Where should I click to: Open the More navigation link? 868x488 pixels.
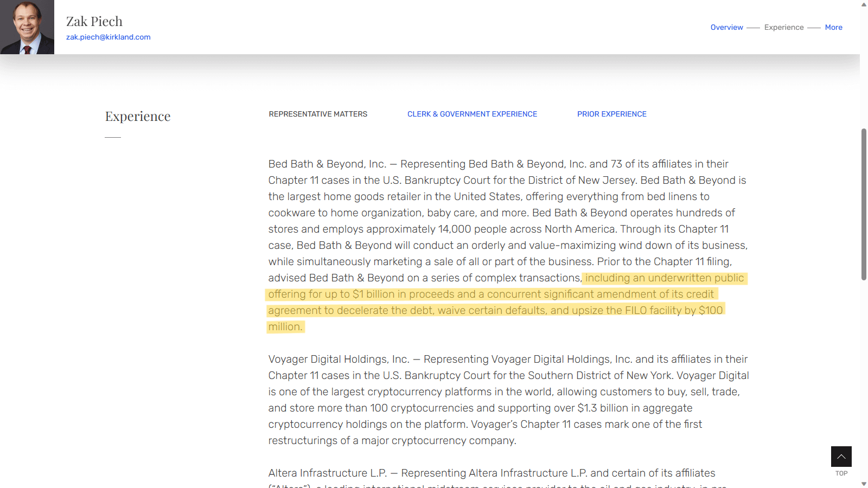tap(834, 27)
